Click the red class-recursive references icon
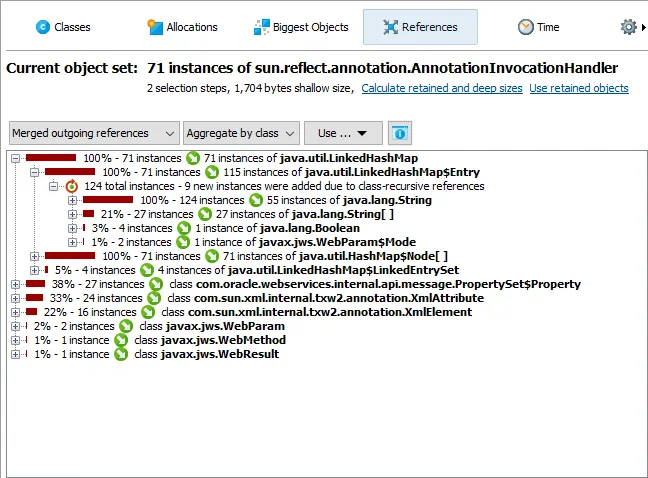 (71, 186)
